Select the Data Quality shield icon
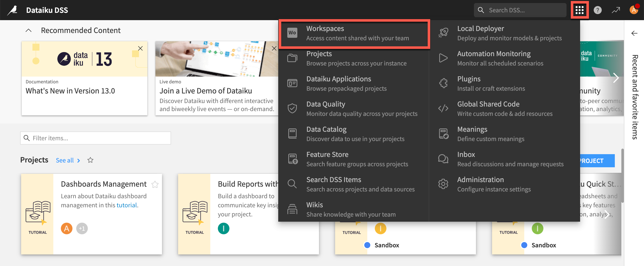This screenshot has height=266, width=644. [x=292, y=108]
